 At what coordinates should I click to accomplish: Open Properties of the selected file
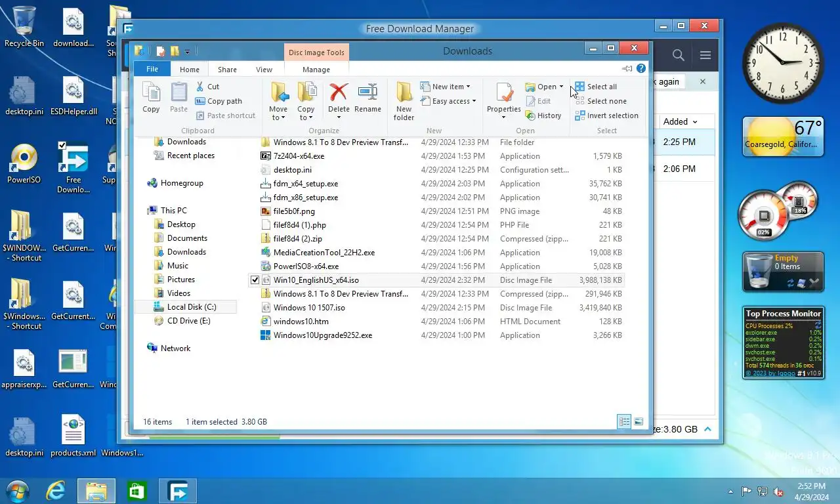pos(504,98)
